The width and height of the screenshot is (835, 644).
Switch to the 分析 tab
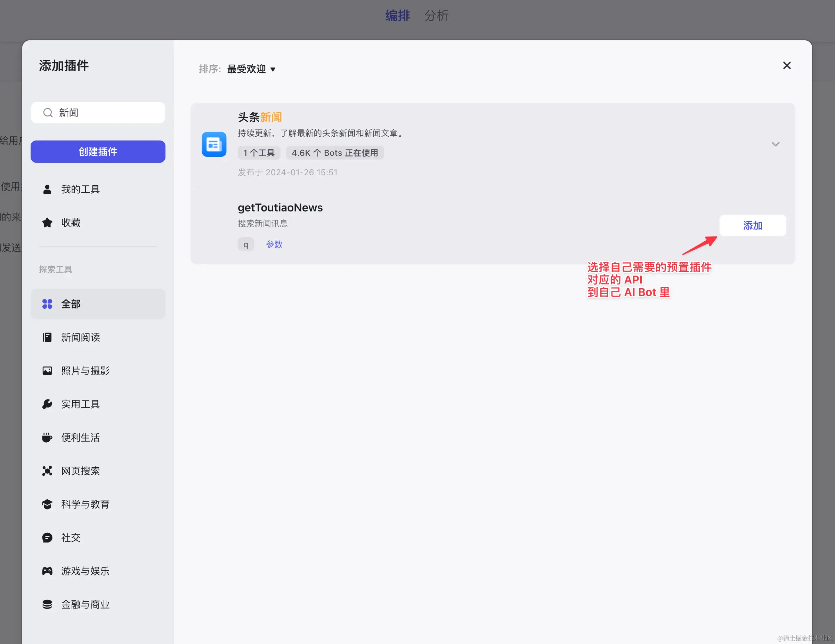(436, 16)
